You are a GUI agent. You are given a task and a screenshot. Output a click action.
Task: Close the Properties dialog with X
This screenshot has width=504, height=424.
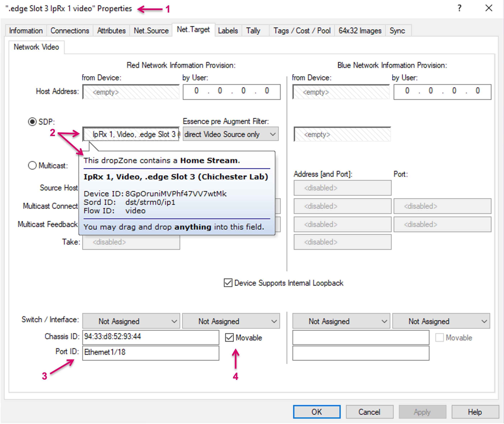pos(489,8)
